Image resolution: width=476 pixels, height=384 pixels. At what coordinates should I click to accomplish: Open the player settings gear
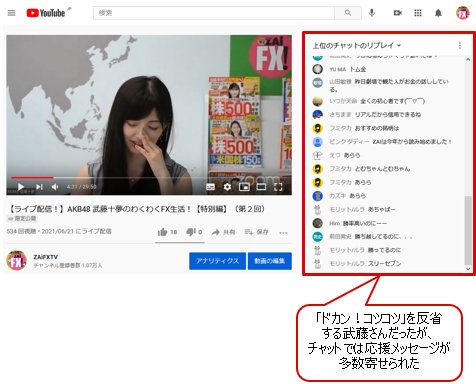coord(227,187)
